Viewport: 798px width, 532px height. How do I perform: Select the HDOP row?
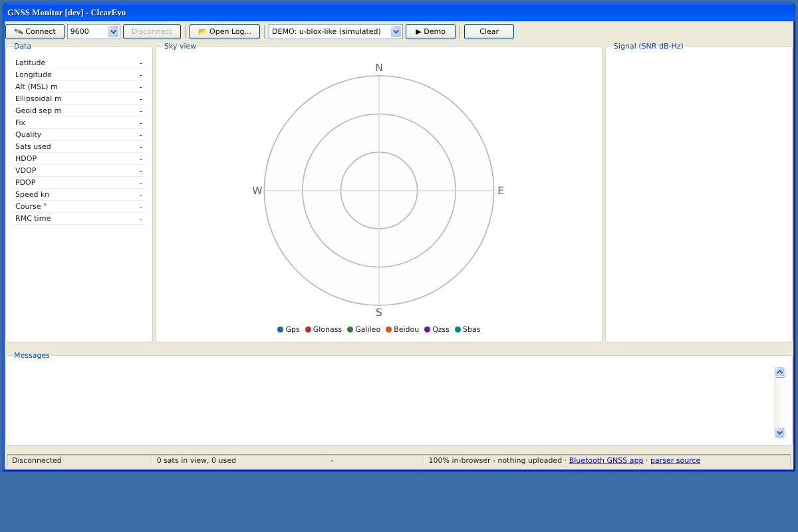point(79,159)
